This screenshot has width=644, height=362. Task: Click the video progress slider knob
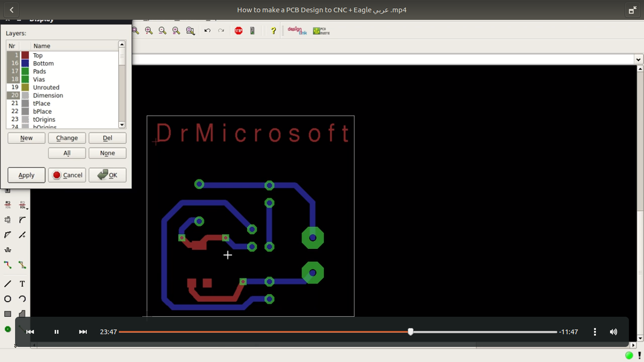coord(411,332)
